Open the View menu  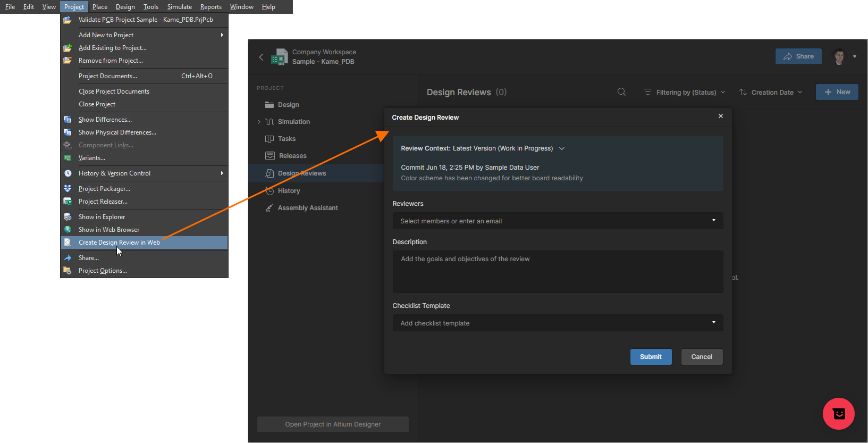pyautogui.click(x=49, y=7)
